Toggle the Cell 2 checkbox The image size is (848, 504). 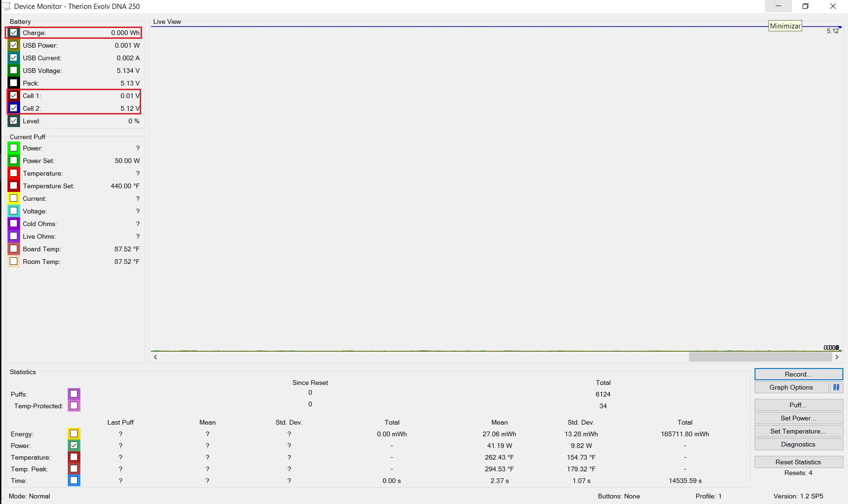(14, 108)
